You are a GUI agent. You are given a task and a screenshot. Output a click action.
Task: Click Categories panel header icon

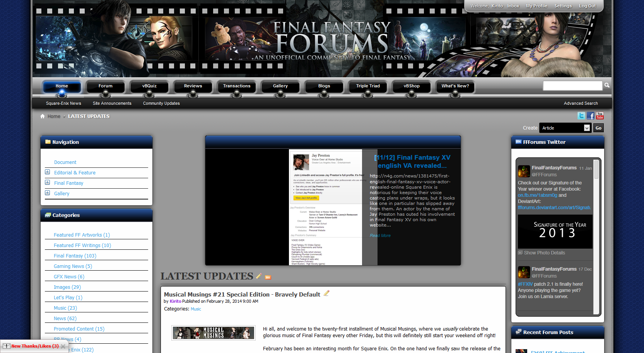48,215
